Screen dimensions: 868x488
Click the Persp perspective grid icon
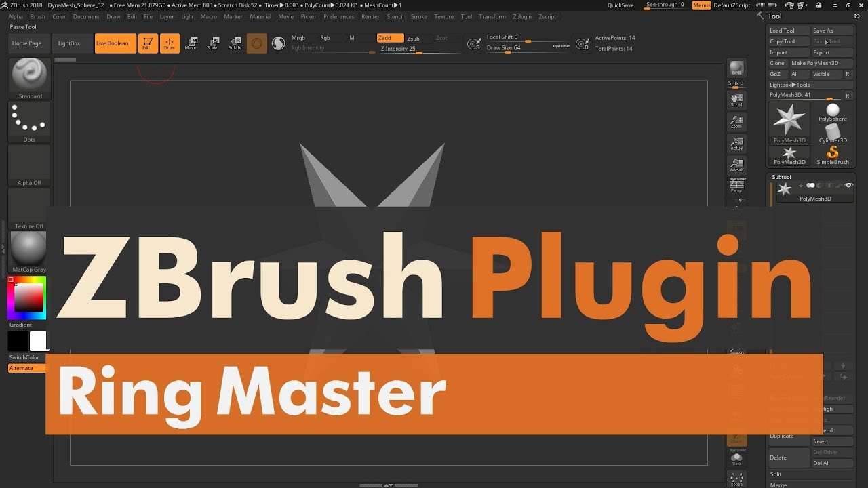pyautogui.click(x=736, y=186)
